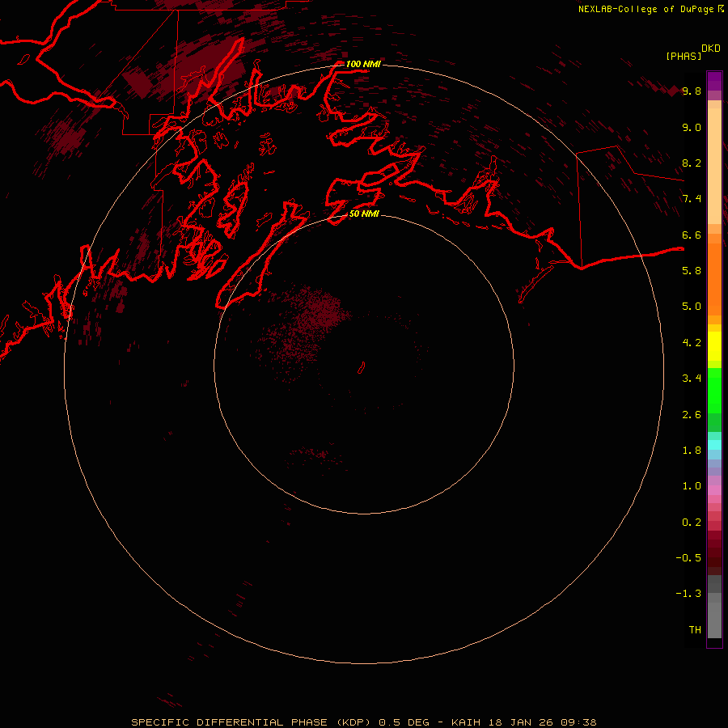728x728 pixels.
Task: Select the 3.4 legend value
Action: coord(692,379)
